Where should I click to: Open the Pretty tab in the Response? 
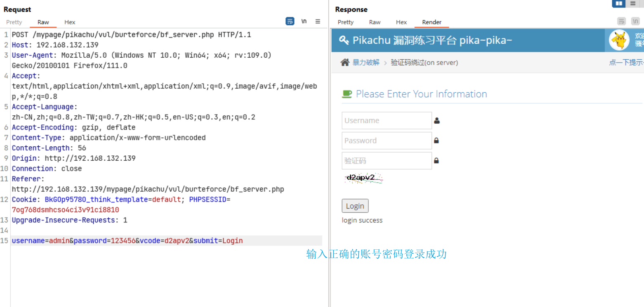pyautogui.click(x=345, y=22)
